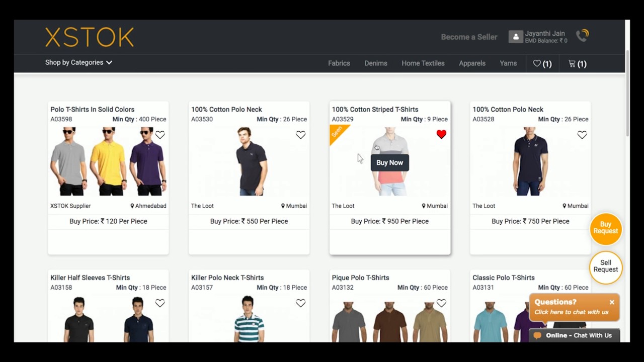This screenshot has height=362, width=644.
Task: Unfavorite 100% Cotton Striped T-Shirts red heart
Action: pyautogui.click(x=441, y=134)
